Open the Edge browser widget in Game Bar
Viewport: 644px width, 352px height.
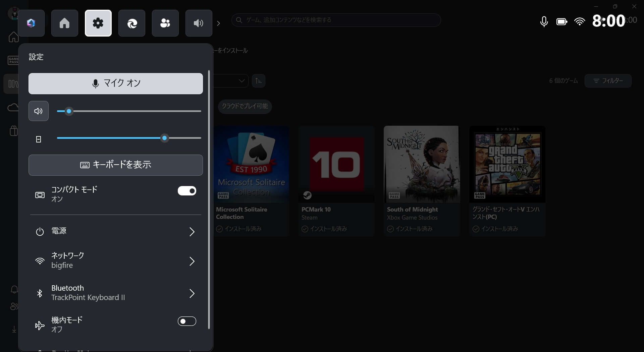click(x=132, y=23)
